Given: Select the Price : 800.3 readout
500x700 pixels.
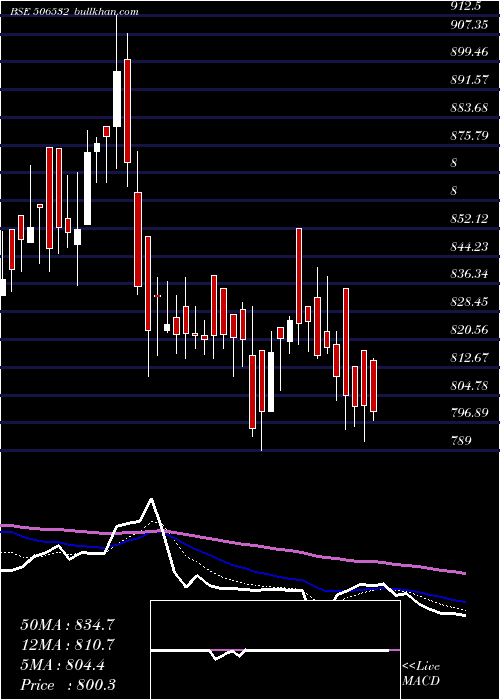Looking at the screenshot, I should (68, 685).
